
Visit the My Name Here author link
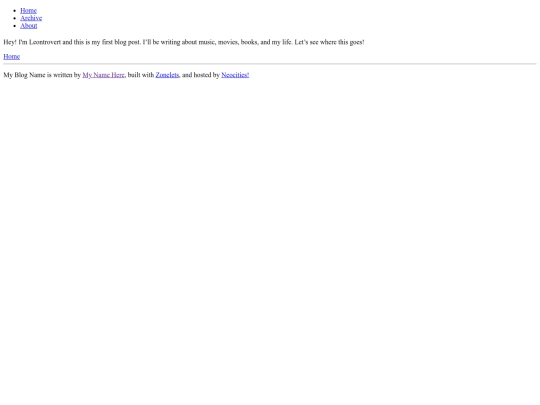coord(103,75)
